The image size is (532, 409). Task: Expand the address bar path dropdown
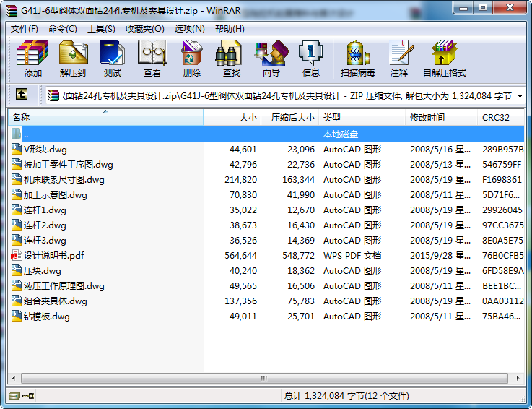[x=520, y=95]
